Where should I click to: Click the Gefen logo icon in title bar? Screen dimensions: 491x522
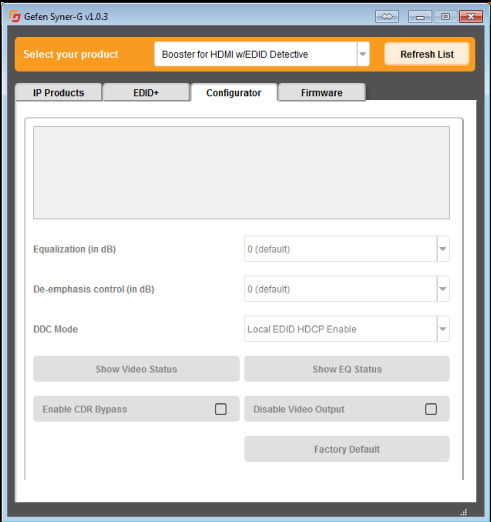tap(15, 16)
